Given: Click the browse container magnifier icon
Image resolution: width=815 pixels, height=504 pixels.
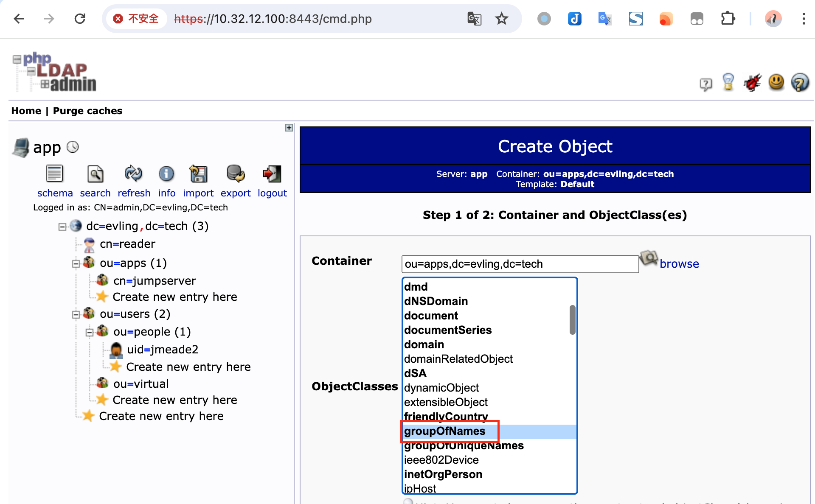Looking at the screenshot, I should 649,258.
